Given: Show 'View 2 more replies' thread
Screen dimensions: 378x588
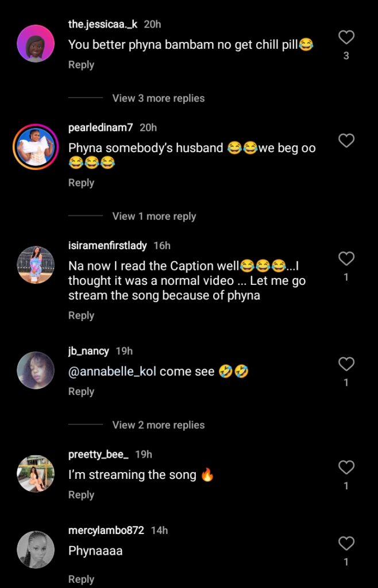Looking at the screenshot, I should 158,425.
